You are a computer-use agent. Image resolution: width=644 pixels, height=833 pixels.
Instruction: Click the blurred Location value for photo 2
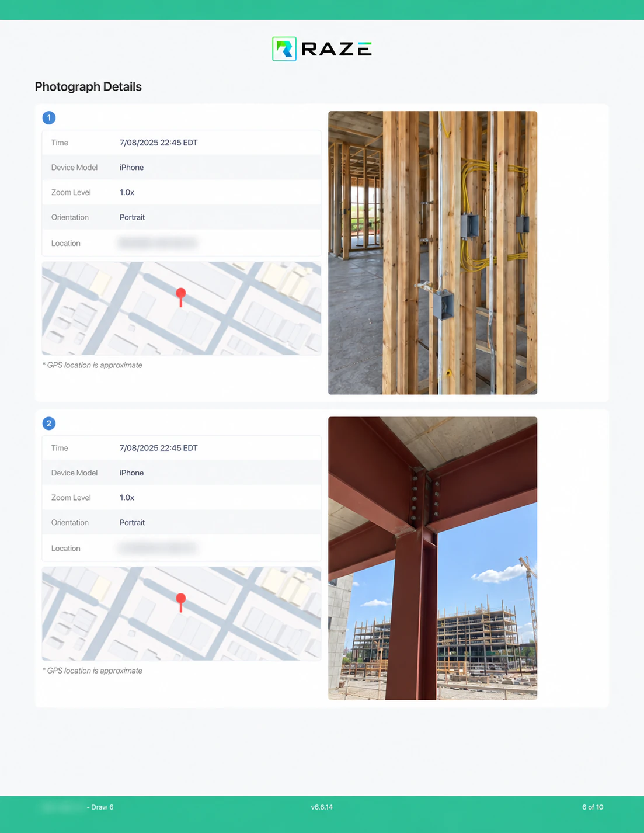click(158, 548)
